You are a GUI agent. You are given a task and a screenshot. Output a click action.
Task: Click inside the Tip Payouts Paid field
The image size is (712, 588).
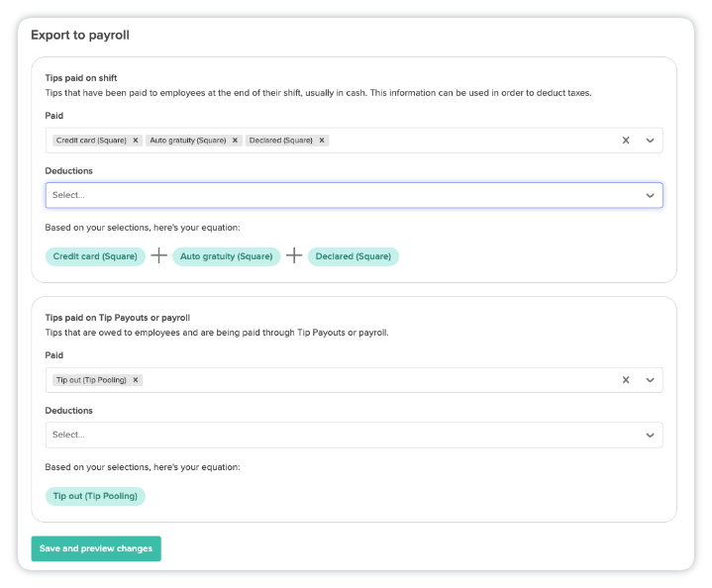coord(376,380)
